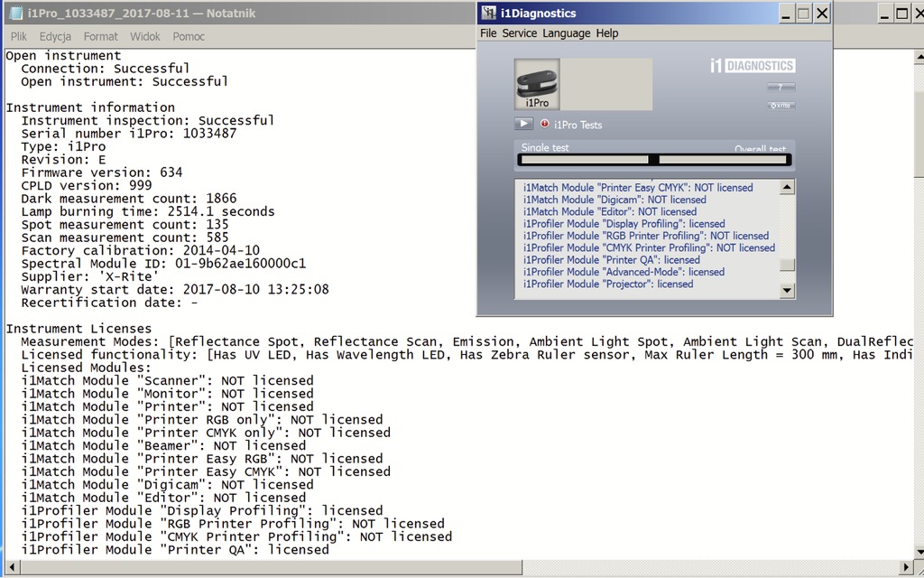
Task: Click the 'Advanced-Mode: licensed' line in i1Diagnostics
Action: tap(624, 272)
